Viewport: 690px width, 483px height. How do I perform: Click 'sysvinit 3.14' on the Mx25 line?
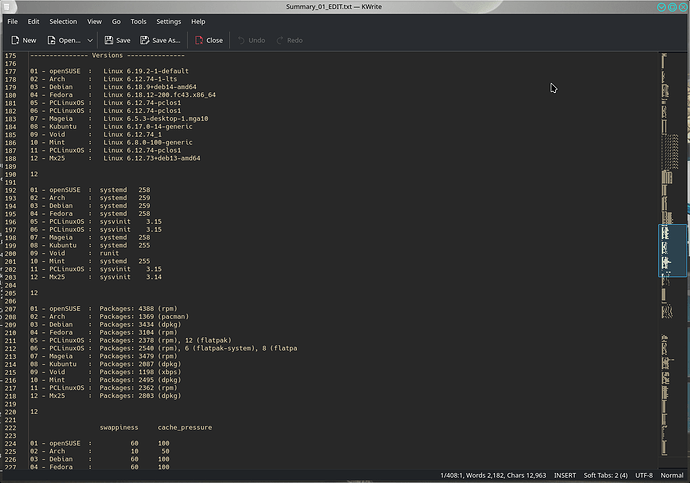coord(131,277)
